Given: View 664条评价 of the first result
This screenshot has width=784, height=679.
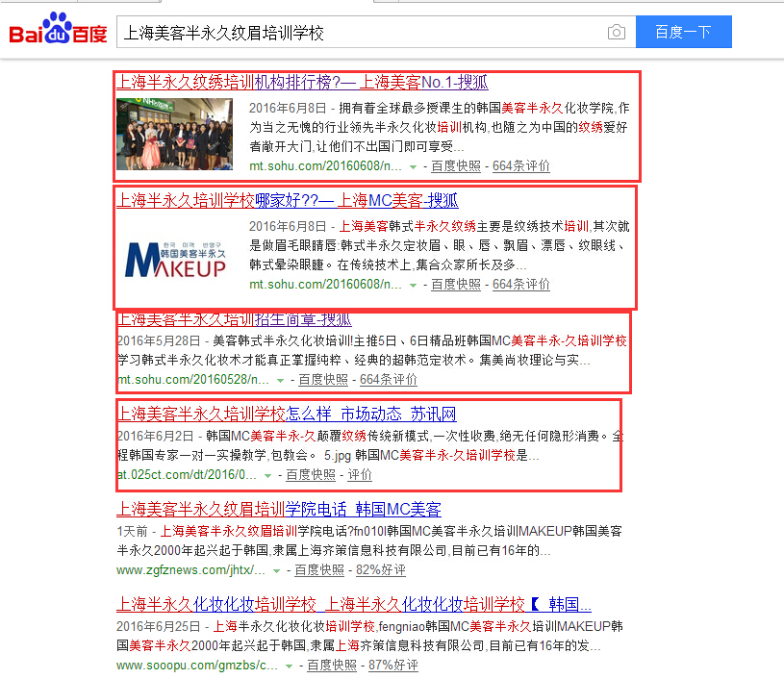Looking at the screenshot, I should (x=521, y=166).
